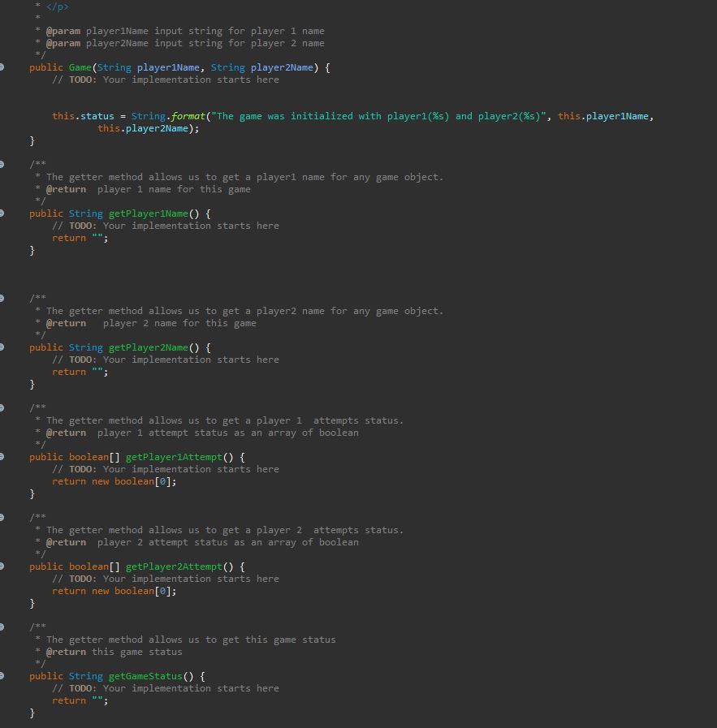
Task: Place cursor on getPlayer1Name method name
Action: 149,213
